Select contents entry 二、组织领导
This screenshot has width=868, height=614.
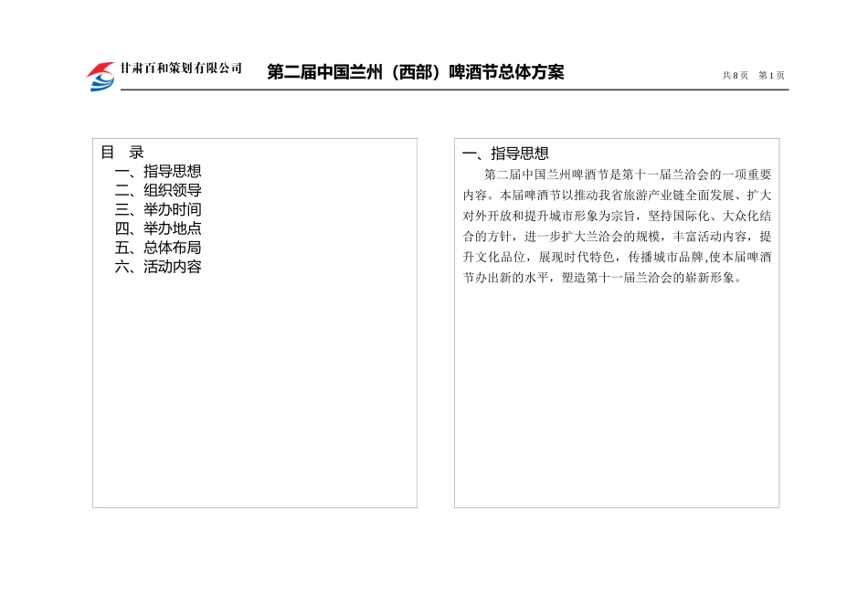click(158, 190)
